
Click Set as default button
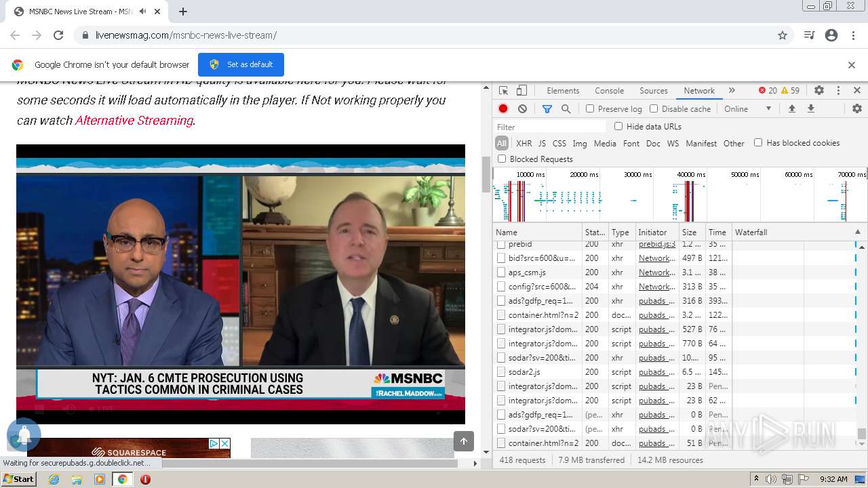[x=241, y=64]
